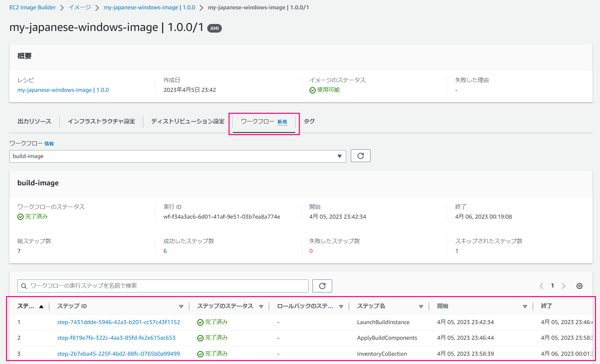
Task: Click status icon for InventoryCollection row
Action: pyautogui.click(x=200, y=354)
